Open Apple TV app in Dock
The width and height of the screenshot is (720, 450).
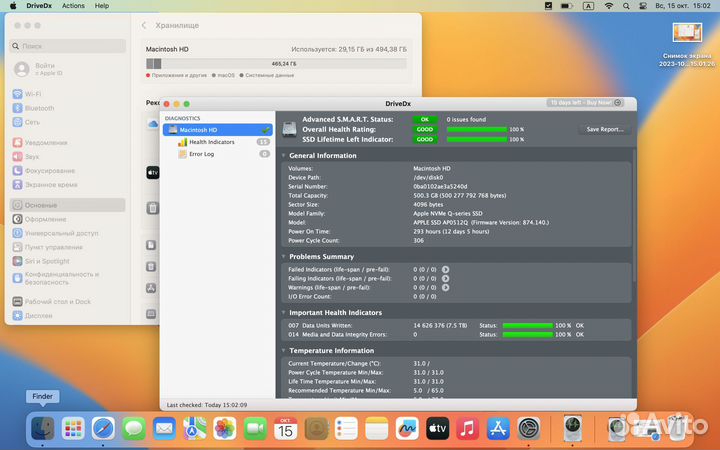[437, 429]
